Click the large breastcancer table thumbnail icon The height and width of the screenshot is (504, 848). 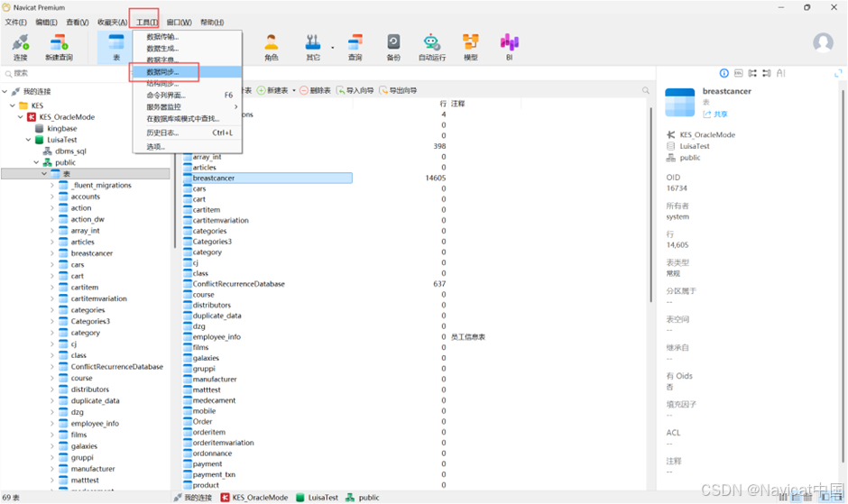tap(679, 102)
